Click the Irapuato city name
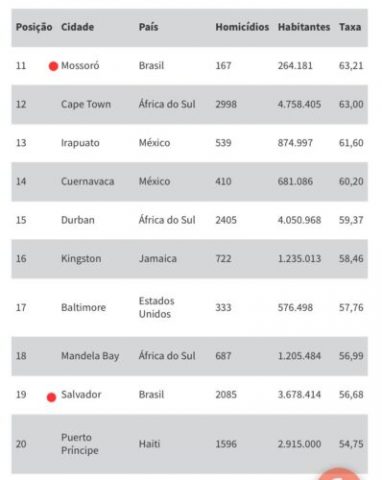Viewport: 382px width, 480px height. pyautogui.click(x=80, y=143)
